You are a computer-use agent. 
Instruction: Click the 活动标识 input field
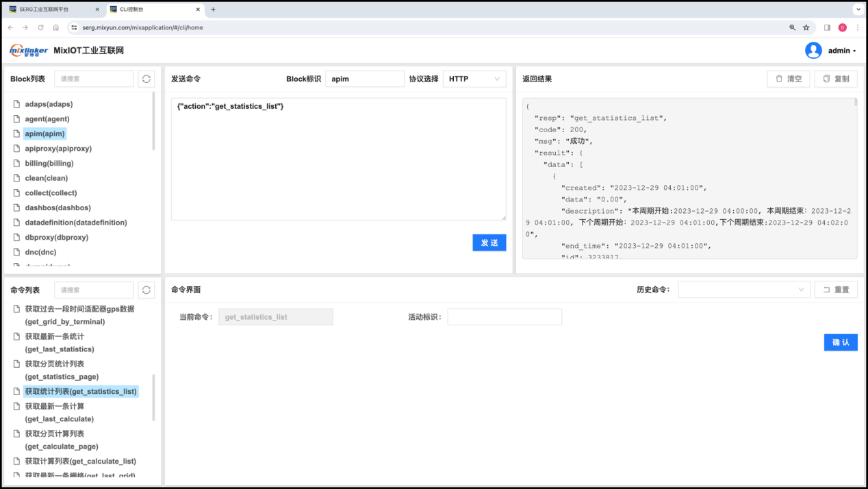tap(504, 317)
